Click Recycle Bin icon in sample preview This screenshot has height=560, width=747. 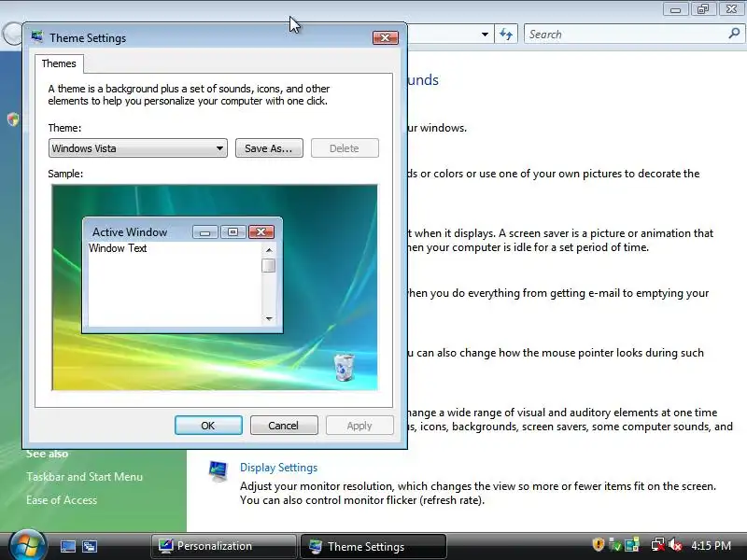click(x=344, y=367)
